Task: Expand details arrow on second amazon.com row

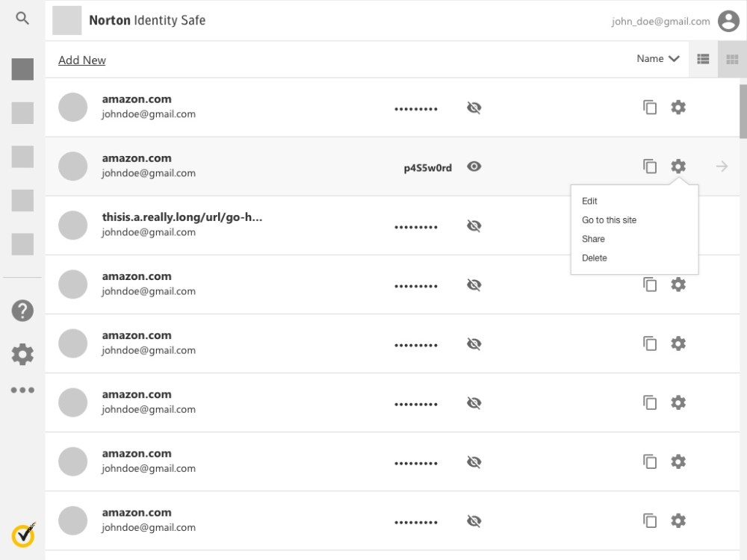Action: tap(722, 167)
